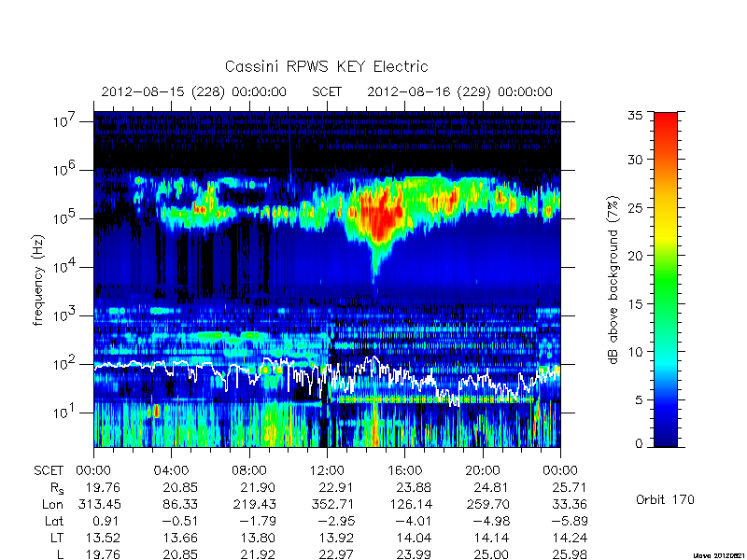Click the color bar tick label '20'
747x560 pixels.
pyautogui.click(x=635, y=255)
